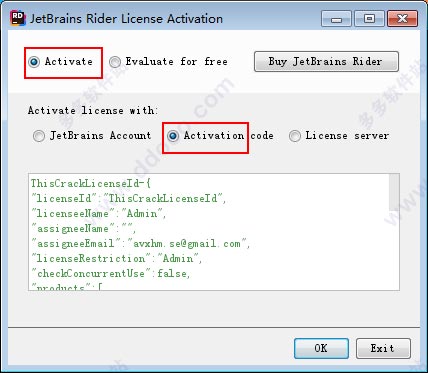Click the Rider RD app icon in title bar
This screenshot has height=373, width=428.
click(x=18, y=18)
